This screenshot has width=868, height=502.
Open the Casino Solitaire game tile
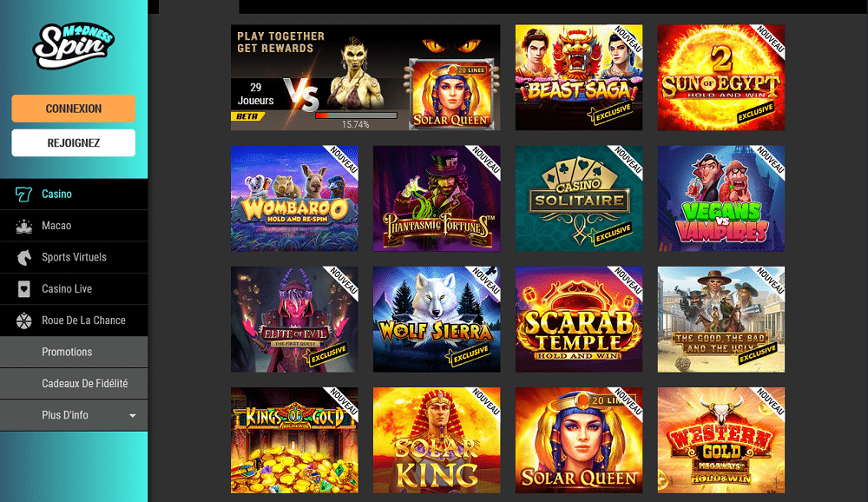pyautogui.click(x=579, y=198)
